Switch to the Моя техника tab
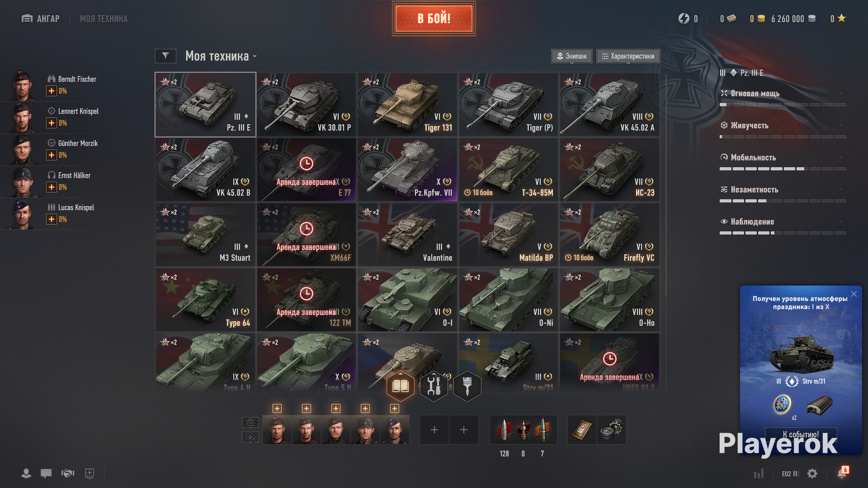Screen dimensions: 868x488 point(103,19)
